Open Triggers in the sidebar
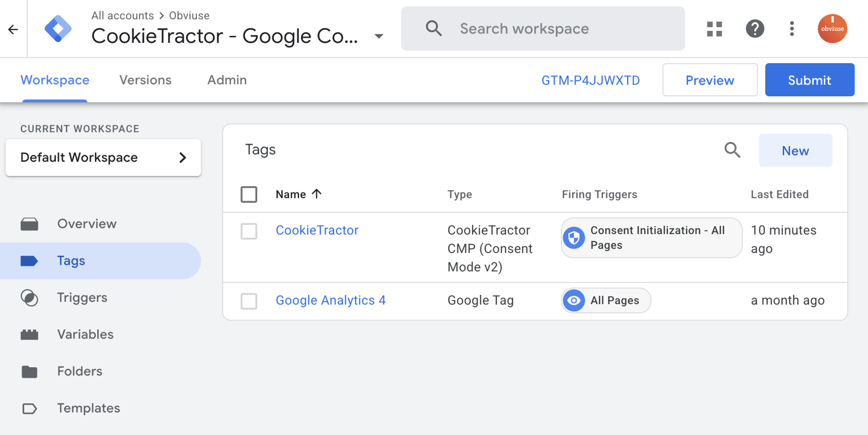The height and width of the screenshot is (435, 868). 82,297
